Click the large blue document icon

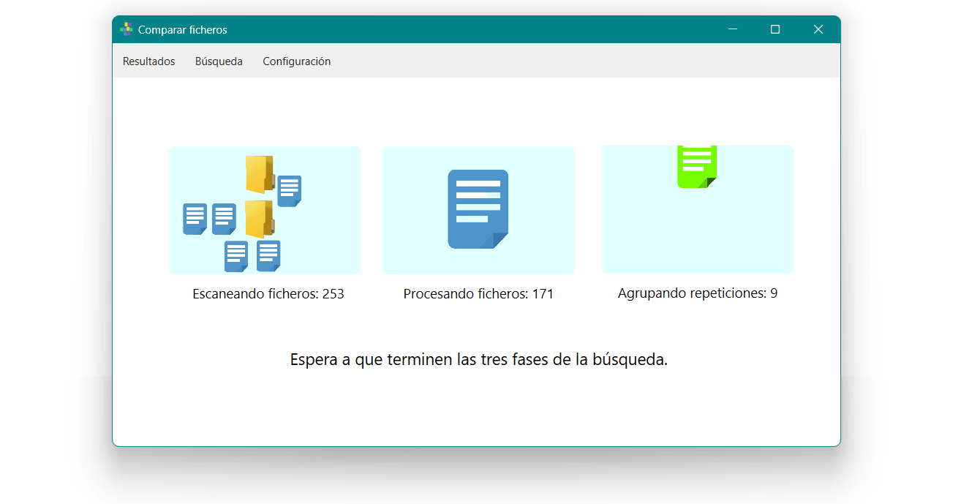pos(478,209)
